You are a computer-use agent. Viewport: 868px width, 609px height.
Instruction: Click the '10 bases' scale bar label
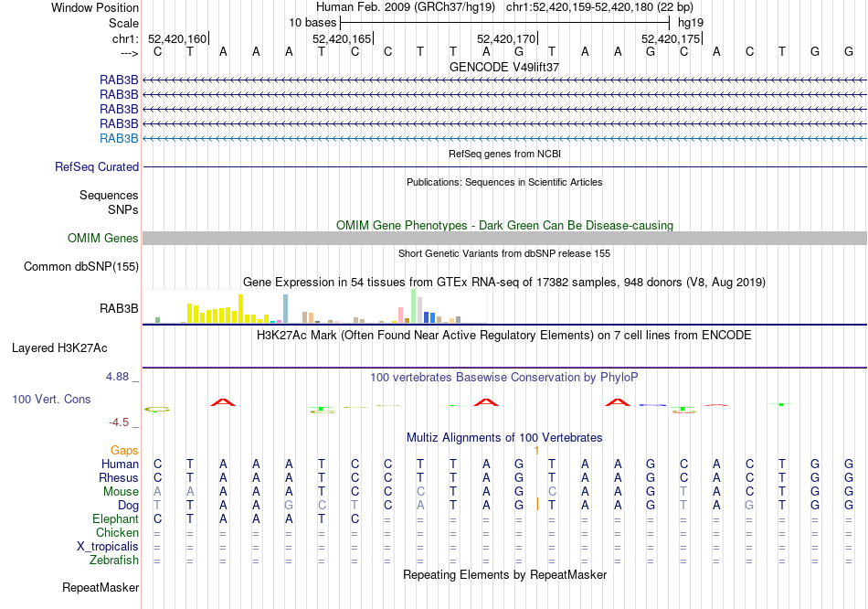coord(312,23)
